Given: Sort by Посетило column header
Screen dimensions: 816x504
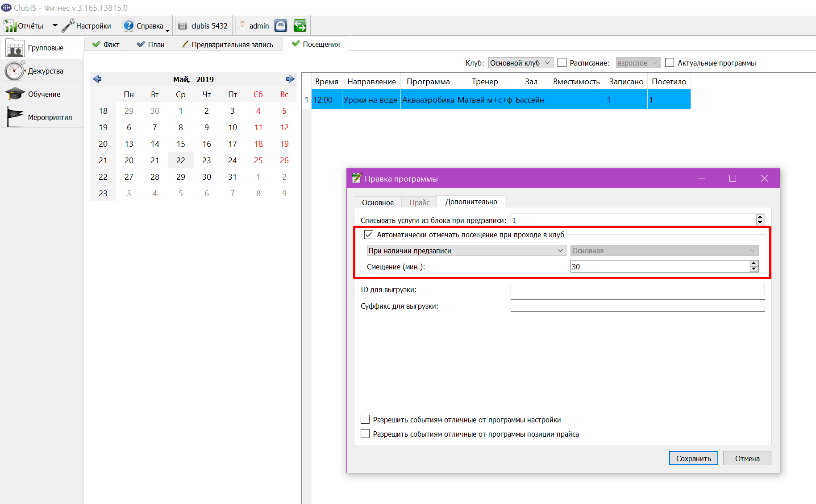Looking at the screenshot, I should (x=669, y=82).
